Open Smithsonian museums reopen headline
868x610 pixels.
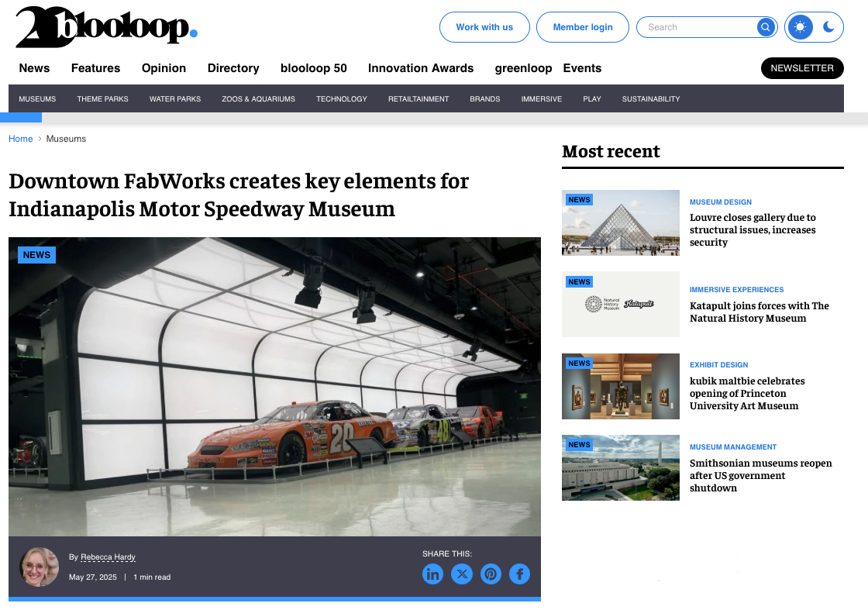760,475
